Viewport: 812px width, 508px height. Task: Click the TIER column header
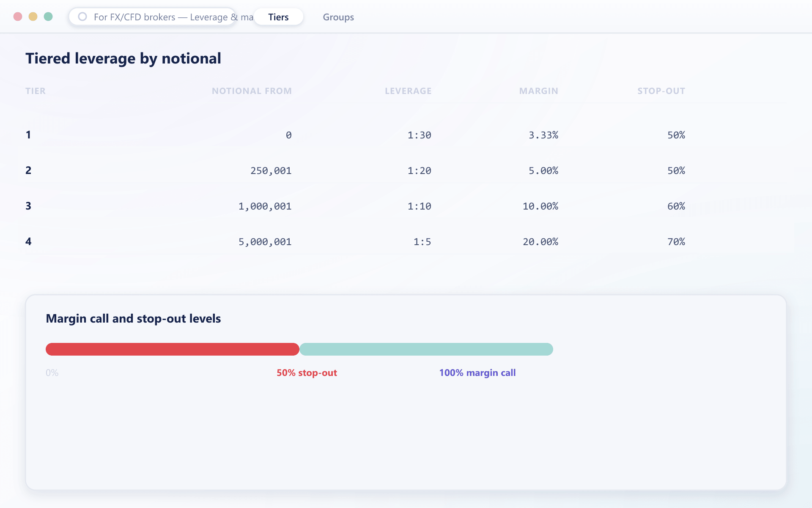click(x=36, y=91)
